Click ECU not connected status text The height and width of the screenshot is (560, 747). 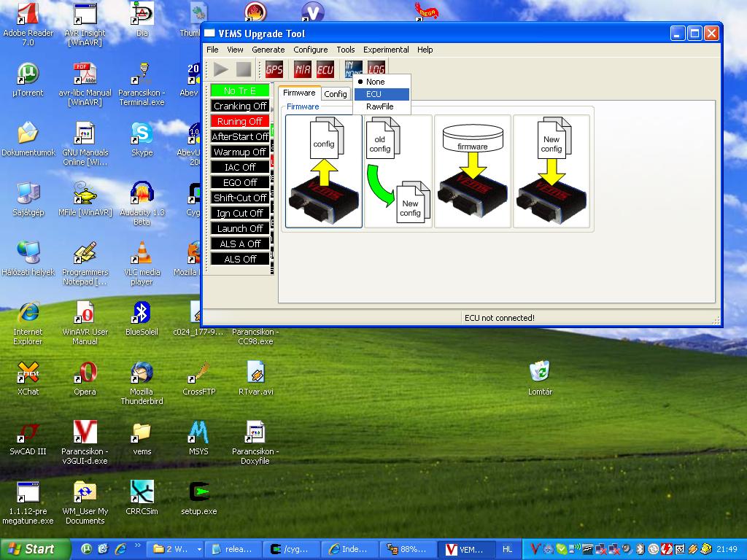(499, 318)
